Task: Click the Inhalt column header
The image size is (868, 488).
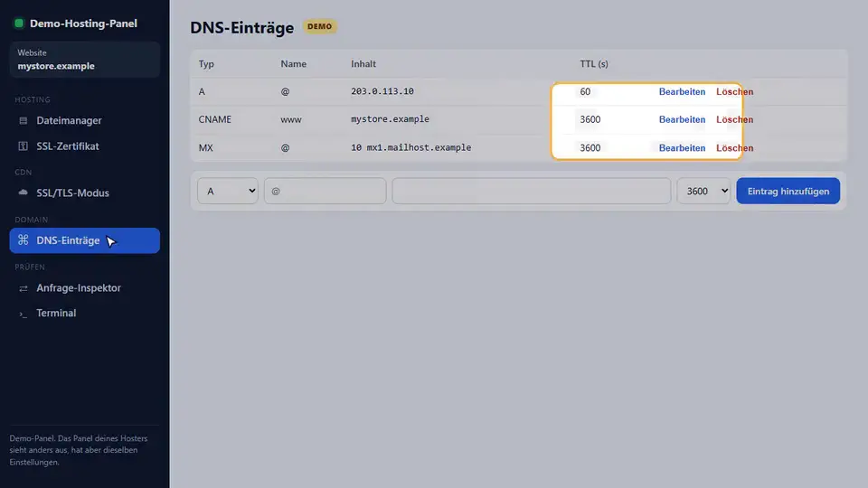Action: [x=363, y=63]
